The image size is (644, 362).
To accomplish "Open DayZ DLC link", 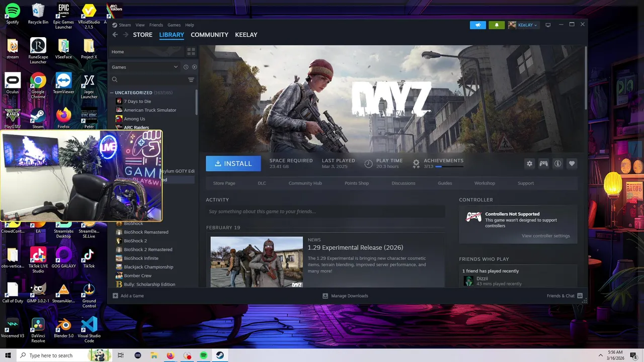I will (x=262, y=183).
